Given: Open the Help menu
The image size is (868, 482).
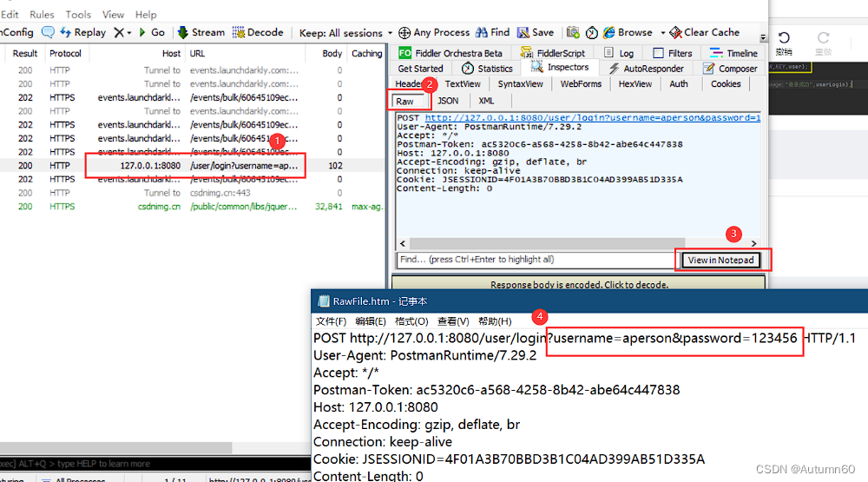Looking at the screenshot, I should click(x=146, y=15).
